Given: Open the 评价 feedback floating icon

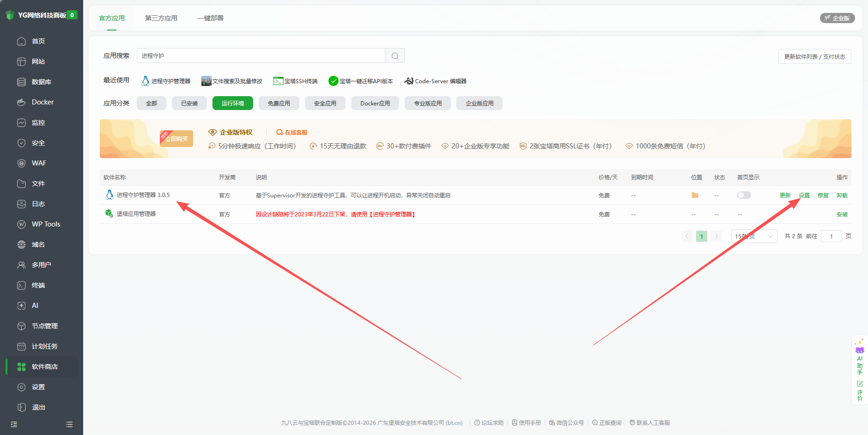Looking at the screenshot, I should click(x=860, y=391).
